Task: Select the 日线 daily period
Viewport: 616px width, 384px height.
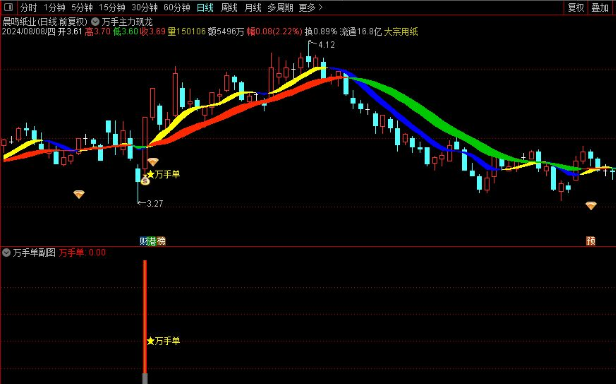Action: [205, 7]
